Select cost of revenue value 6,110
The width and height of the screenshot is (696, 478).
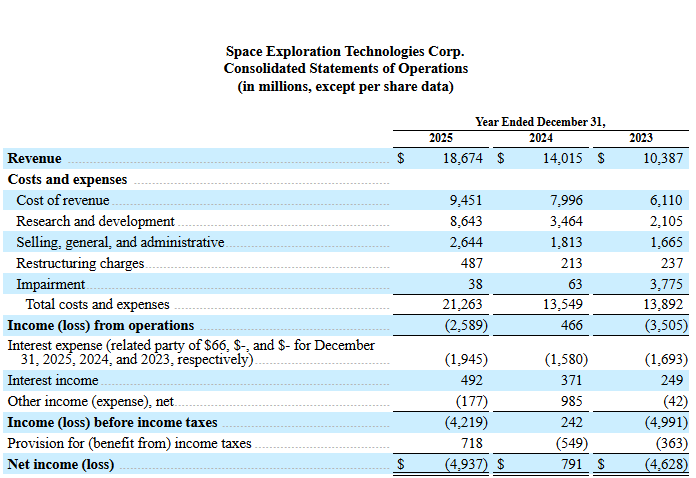[x=666, y=200]
